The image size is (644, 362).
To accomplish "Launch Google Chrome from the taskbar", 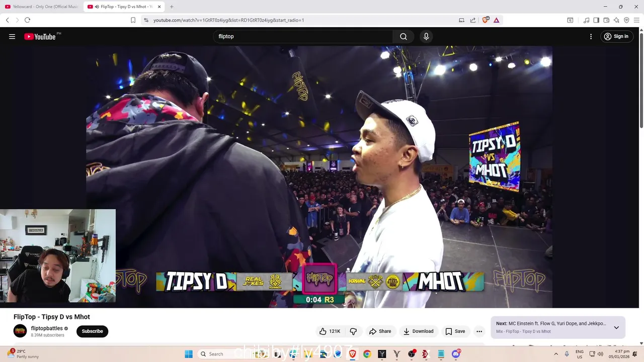I will 367,354.
